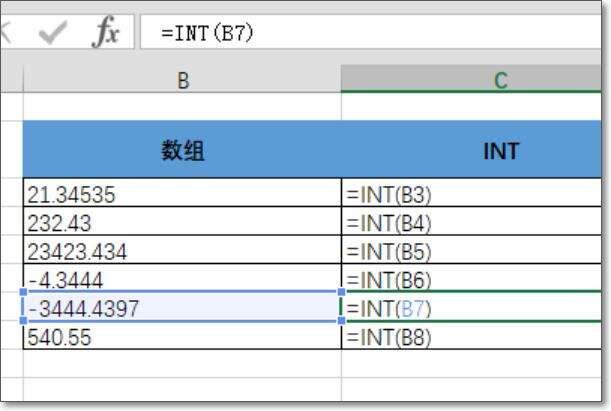
Task: Select the =INT(B8) cell
Action: pos(471,336)
